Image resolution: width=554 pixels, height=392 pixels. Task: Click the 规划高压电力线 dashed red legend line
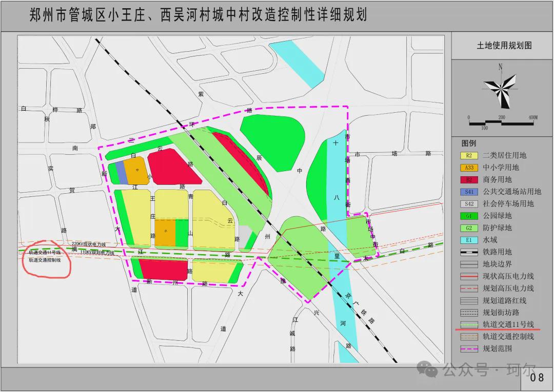pyautogui.click(x=469, y=288)
